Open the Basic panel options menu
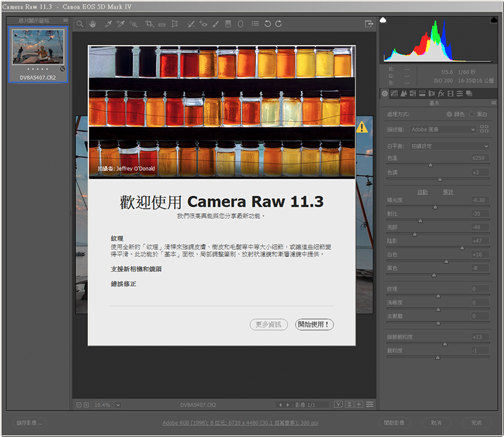The width and height of the screenshot is (504, 437). 494,103
